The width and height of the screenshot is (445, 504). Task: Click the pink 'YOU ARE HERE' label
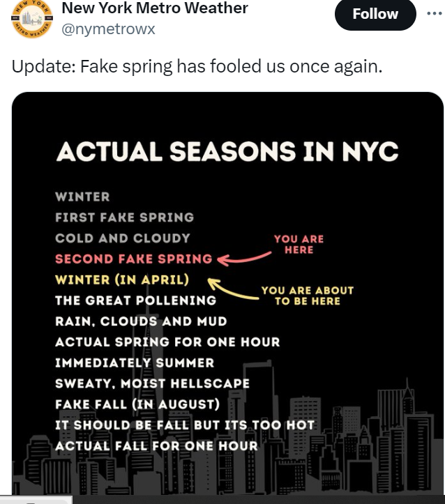click(x=299, y=244)
